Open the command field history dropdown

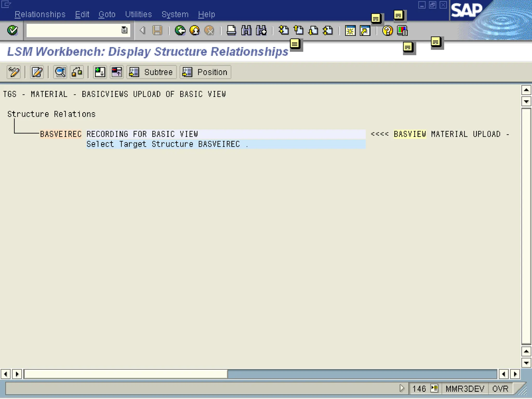[x=124, y=30]
